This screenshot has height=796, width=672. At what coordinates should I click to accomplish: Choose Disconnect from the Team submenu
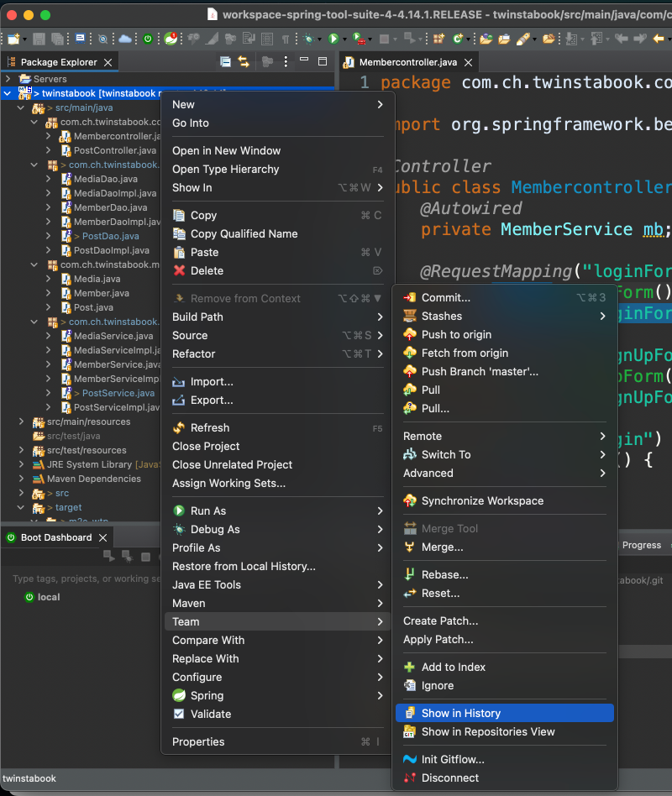pos(504,778)
